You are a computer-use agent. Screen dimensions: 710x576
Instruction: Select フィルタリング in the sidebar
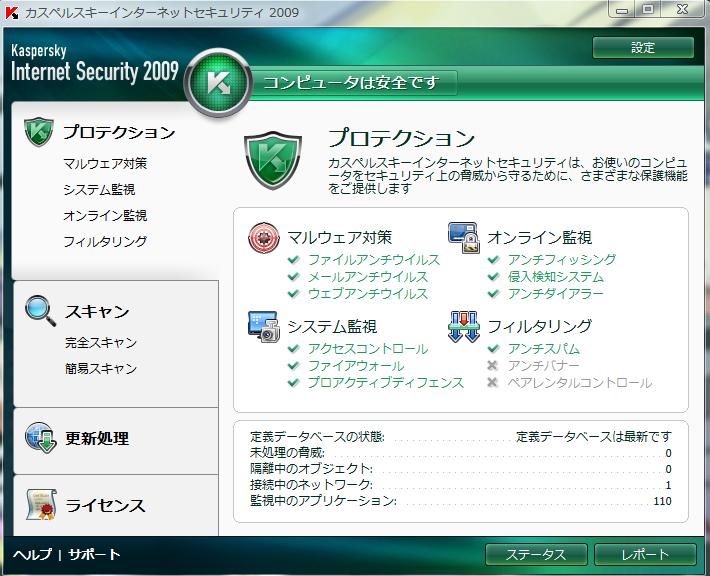point(105,241)
